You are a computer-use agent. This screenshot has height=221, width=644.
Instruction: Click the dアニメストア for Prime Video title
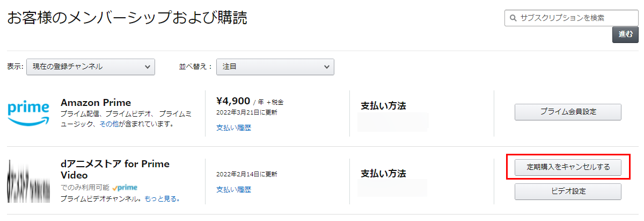[x=115, y=169]
